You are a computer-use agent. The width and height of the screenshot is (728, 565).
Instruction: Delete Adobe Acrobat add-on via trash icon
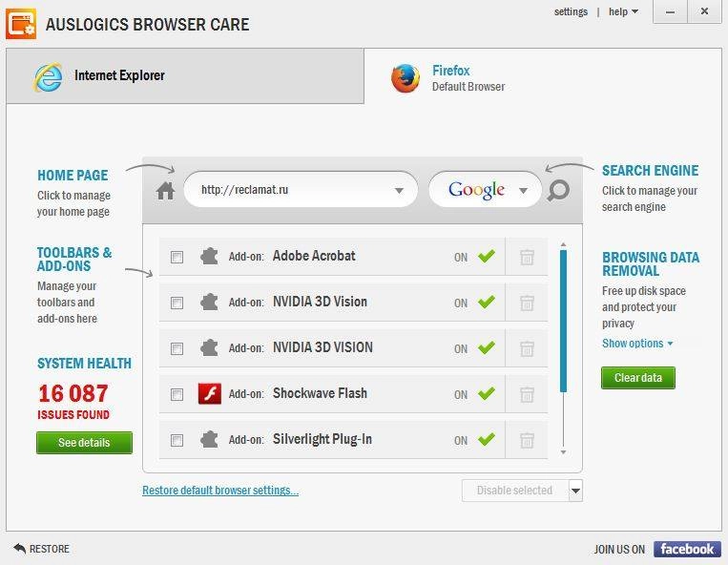[x=527, y=257]
